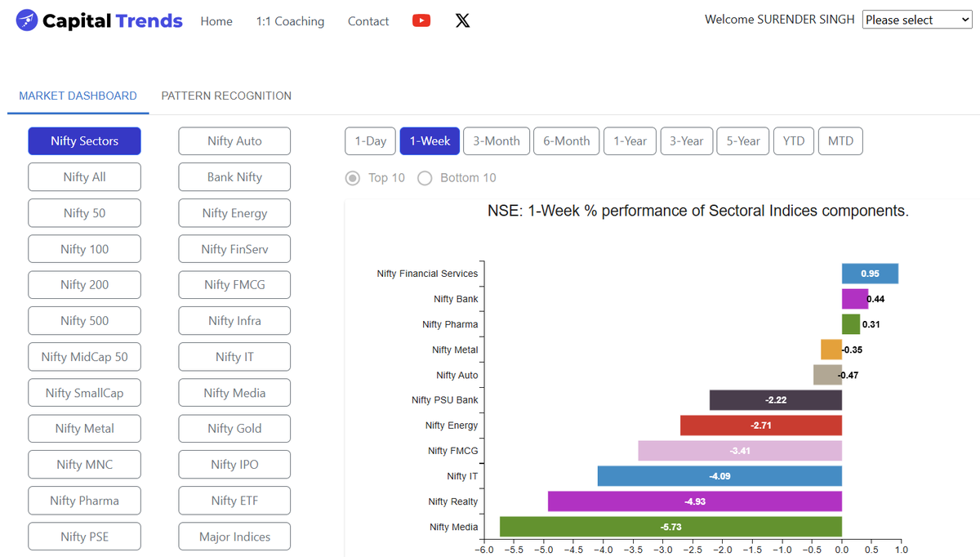This screenshot has width=980, height=557.
Task: Open 1:1 Coaching page
Action: click(x=290, y=21)
